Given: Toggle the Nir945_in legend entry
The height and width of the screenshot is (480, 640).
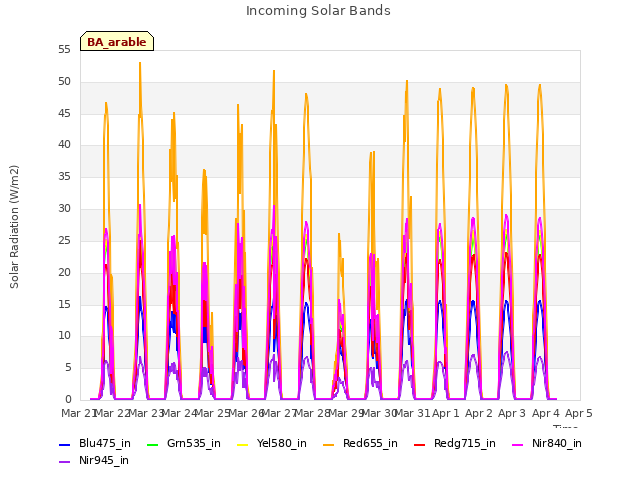Looking at the screenshot, I should [x=94, y=461].
